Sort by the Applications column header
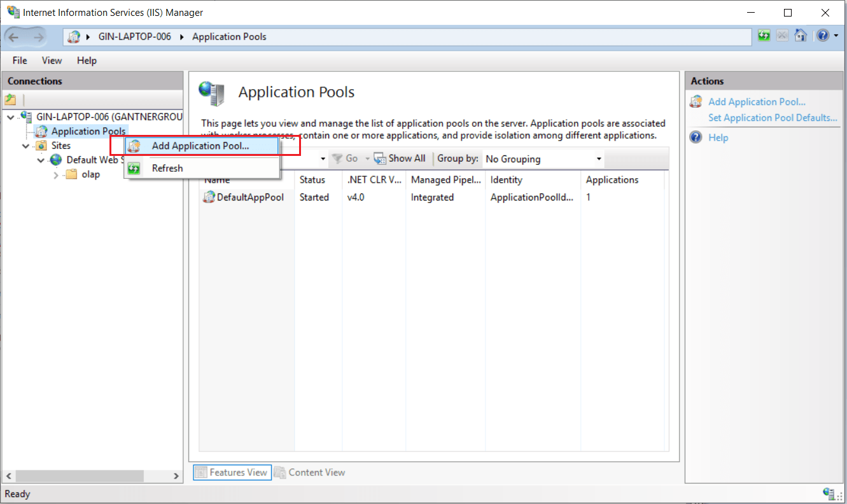The width and height of the screenshot is (847, 504). pos(622,180)
